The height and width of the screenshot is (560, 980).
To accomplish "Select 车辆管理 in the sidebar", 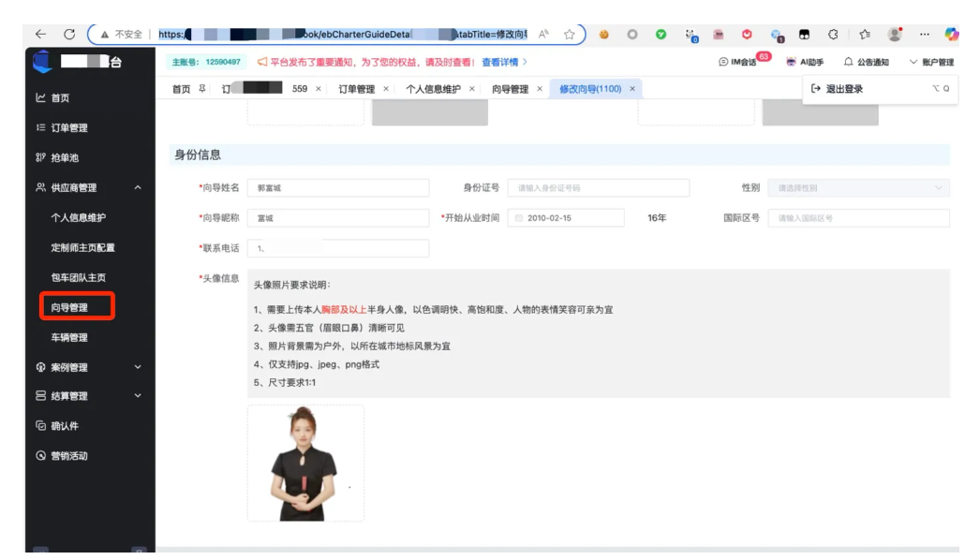I will pyautogui.click(x=69, y=337).
